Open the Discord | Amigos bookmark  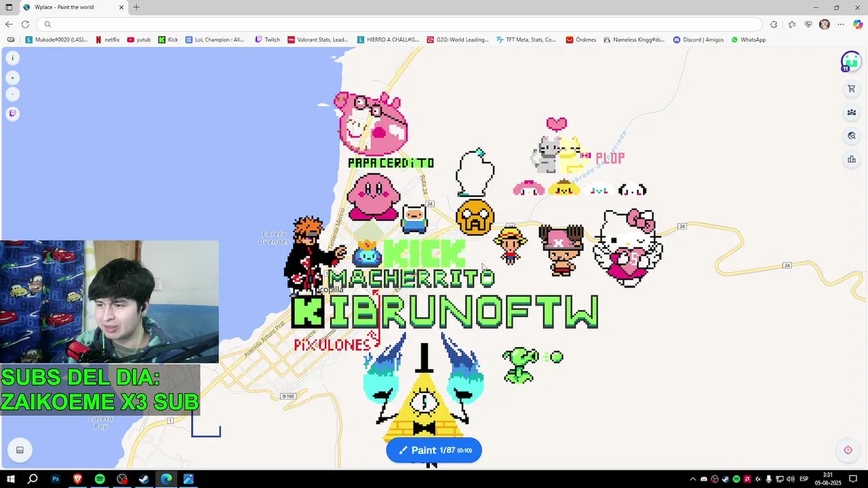[x=698, y=40]
